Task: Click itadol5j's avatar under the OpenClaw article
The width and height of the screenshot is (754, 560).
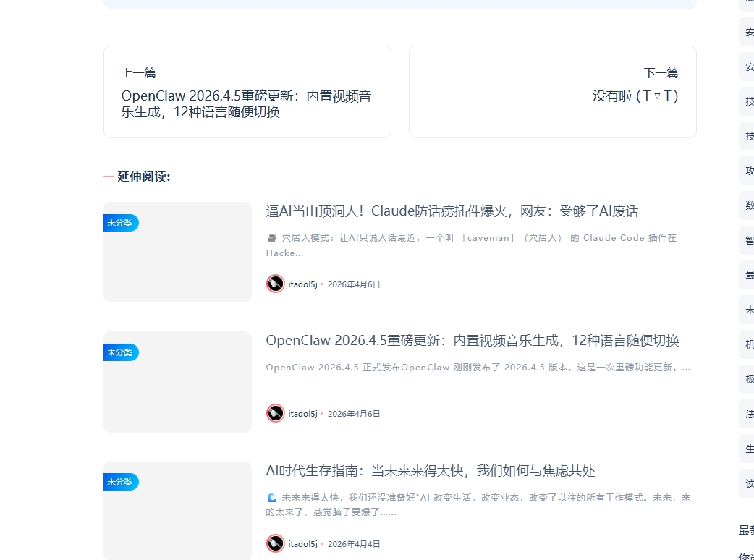Action: click(x=275, y=413)
